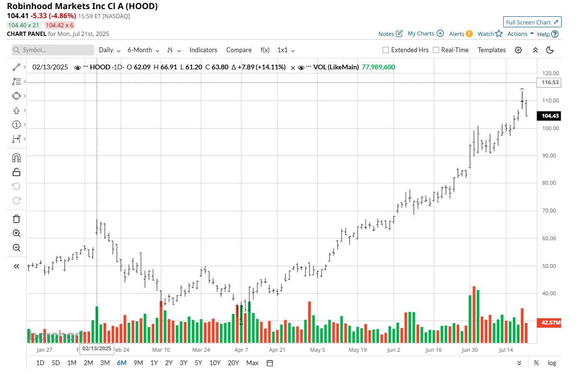The width and height of the screenshot is (588, 379).
Task: Select the 5D range tab
Action: tap(56, 363)
